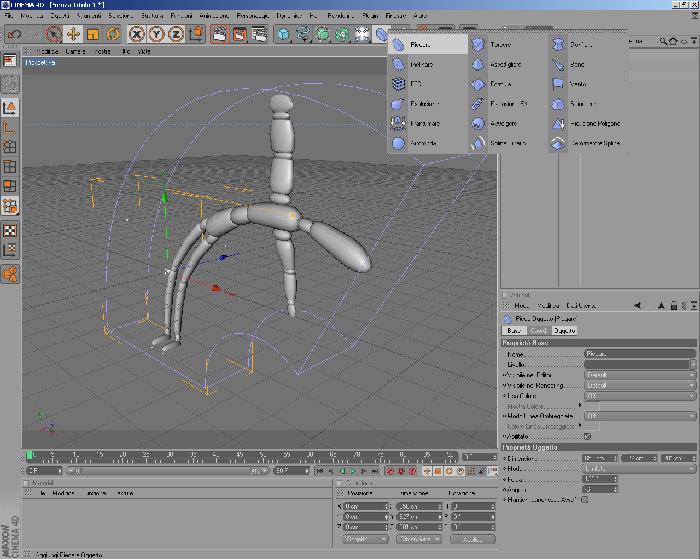Click the Applica button
This screenshot has height=560, width=700.
pyautogui.click(x=473, y=539)
